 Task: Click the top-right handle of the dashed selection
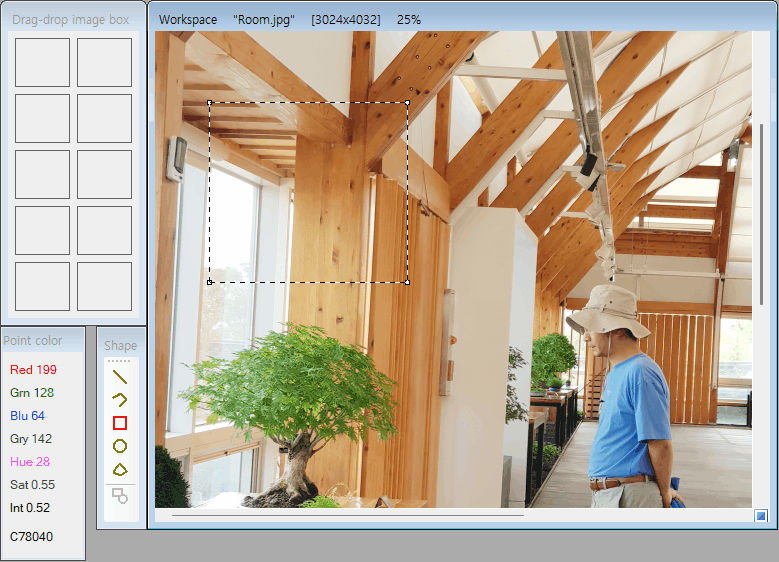407,103
